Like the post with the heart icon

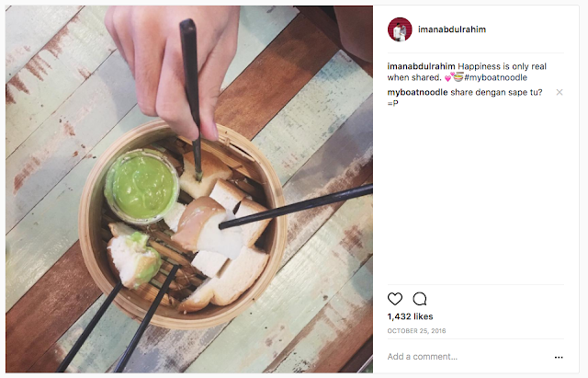point(394,299)
